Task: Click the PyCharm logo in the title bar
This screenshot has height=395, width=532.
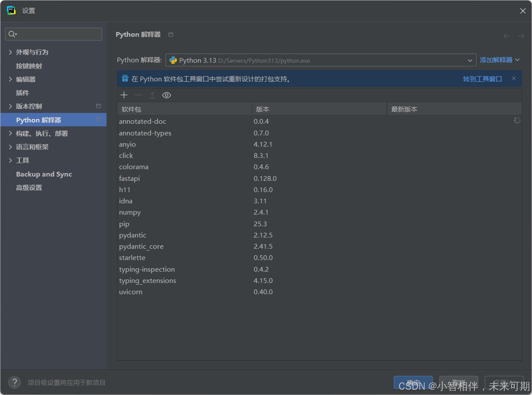Action: 11,10
